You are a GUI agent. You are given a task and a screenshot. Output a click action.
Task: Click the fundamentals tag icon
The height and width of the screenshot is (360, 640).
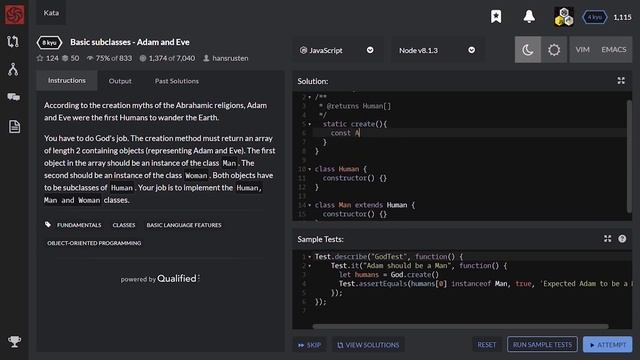point(48,224)
